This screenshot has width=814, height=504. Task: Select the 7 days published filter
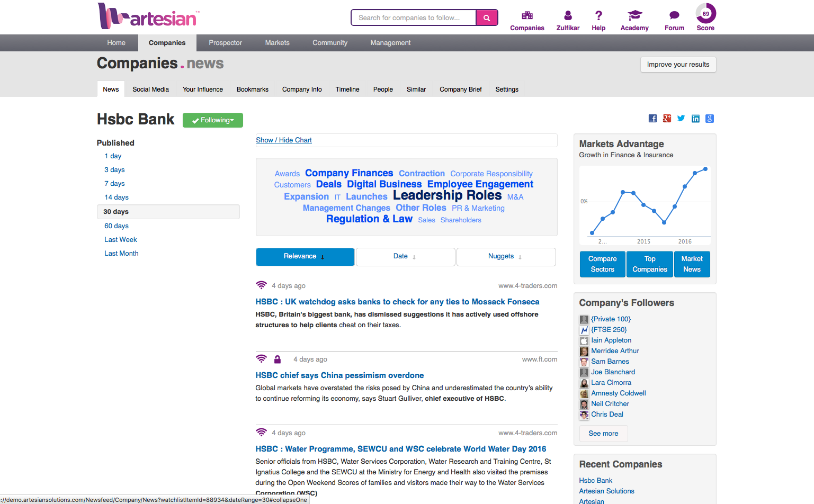[x=114, y=184]
